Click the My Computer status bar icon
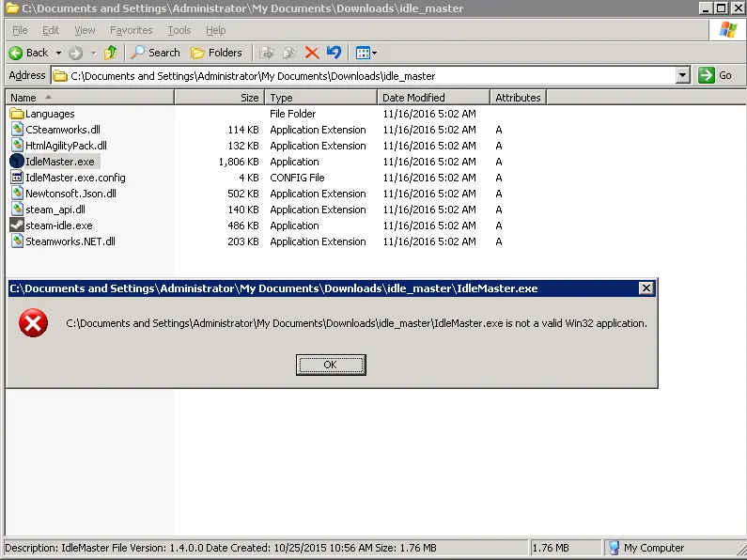The height and width of the screenshot is (560, 747). pos(615,548)
